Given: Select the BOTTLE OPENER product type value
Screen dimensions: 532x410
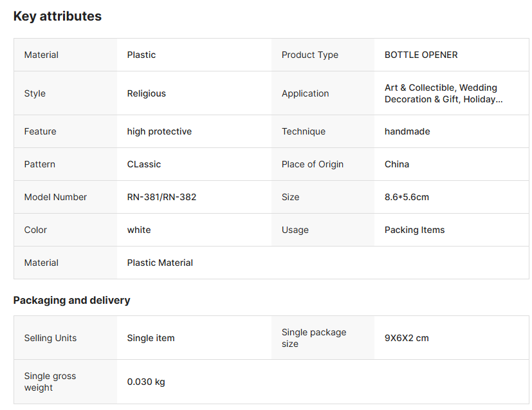Looking at the screenshot, I should 421,55.
